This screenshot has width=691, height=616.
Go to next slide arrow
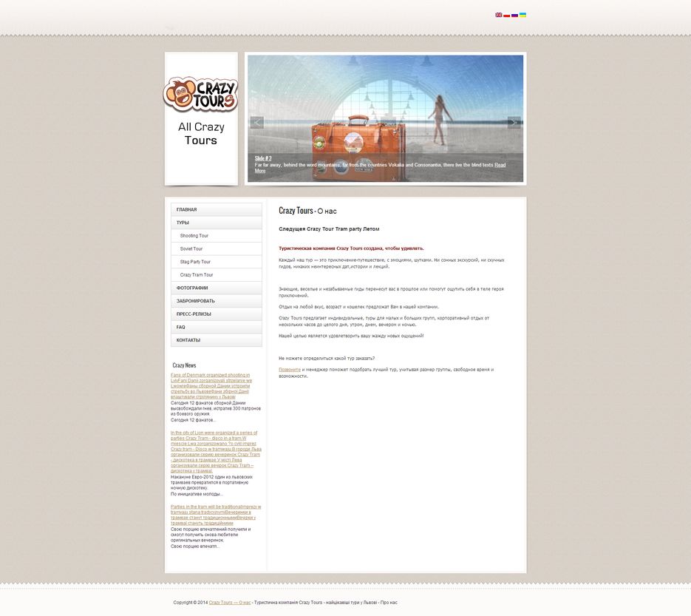pyautogui.click(x=514, y=123)
